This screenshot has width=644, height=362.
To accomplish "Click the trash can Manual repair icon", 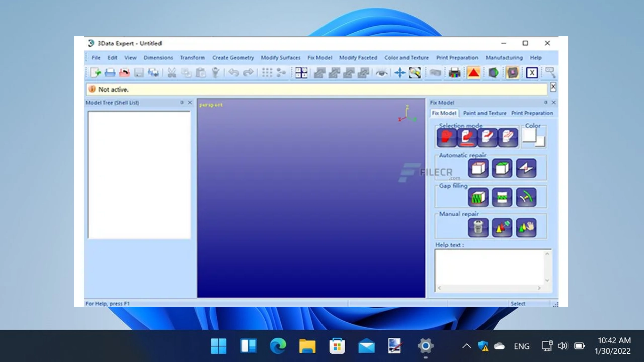I will click(x=478, y=227).
